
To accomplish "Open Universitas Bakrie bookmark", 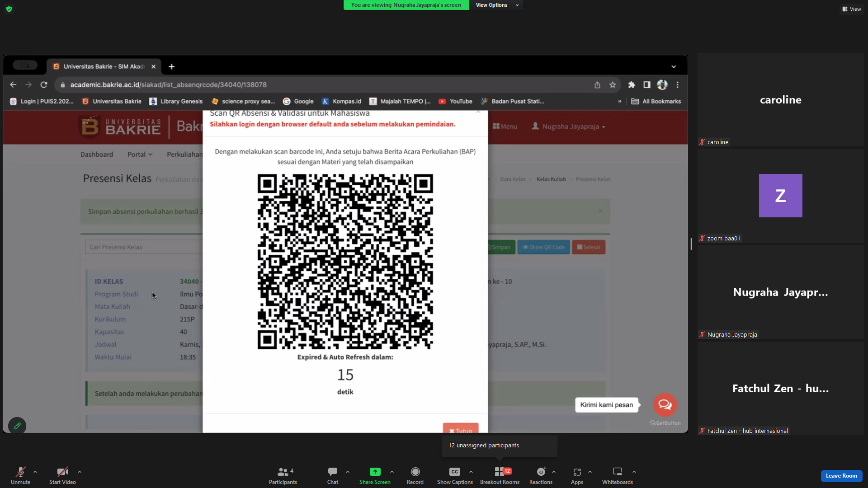I will 112,101.
